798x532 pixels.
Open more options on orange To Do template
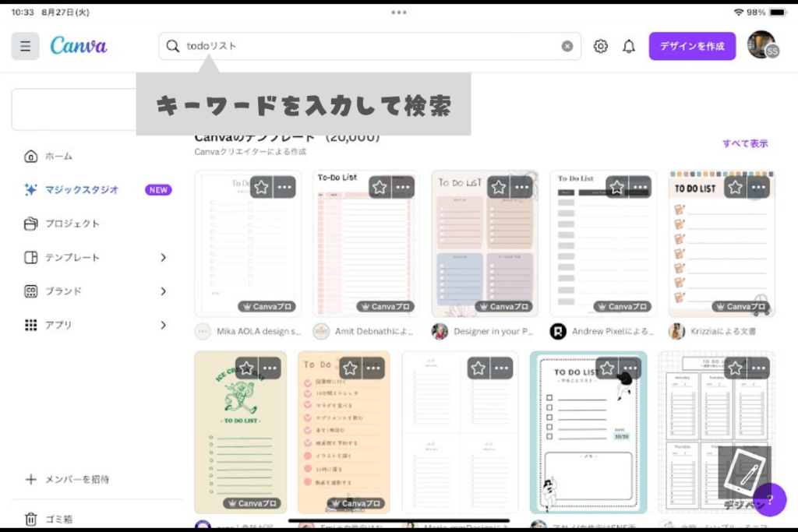373,368
